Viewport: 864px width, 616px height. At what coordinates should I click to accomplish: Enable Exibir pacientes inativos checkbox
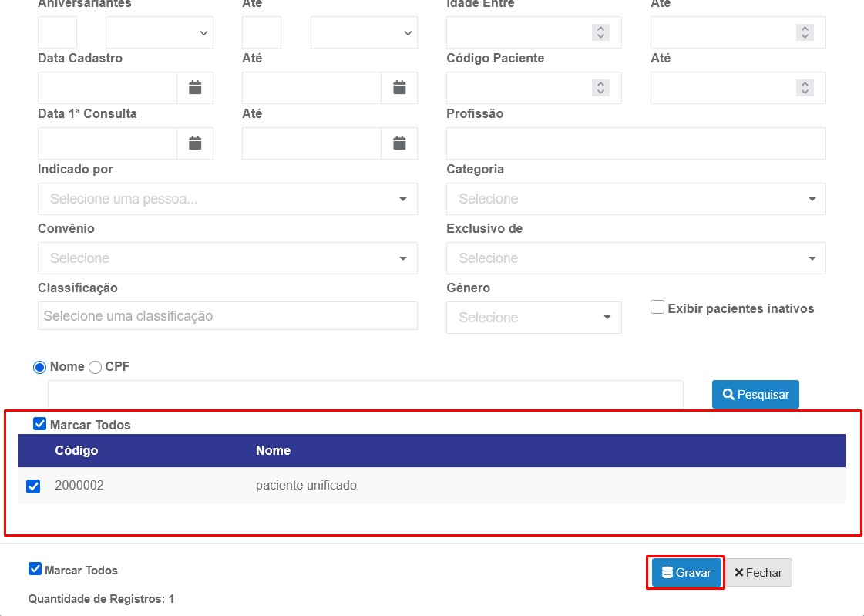pyautogui.click(x=657, y=308)
